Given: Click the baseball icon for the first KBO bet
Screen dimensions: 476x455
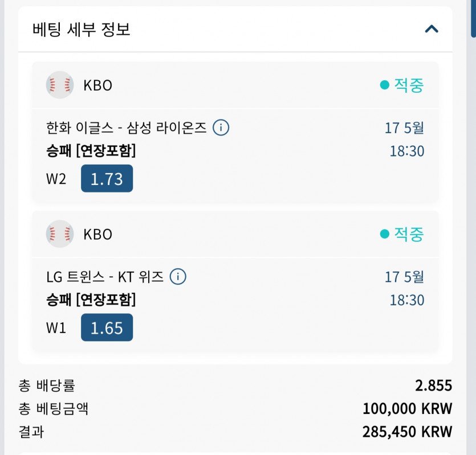Looking at the screenshot, I should click(x=60, y=85).
